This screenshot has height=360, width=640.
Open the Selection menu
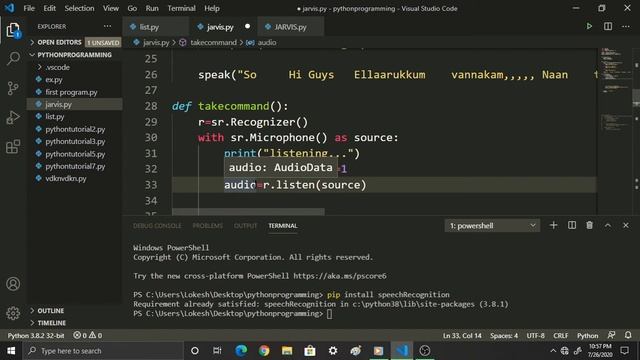point(79,8)
